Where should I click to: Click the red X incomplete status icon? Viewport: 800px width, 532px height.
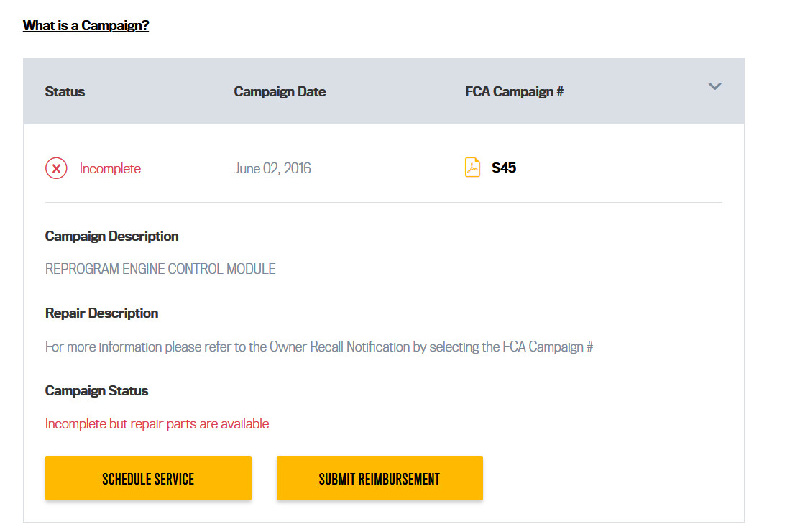tap(56, 168)
